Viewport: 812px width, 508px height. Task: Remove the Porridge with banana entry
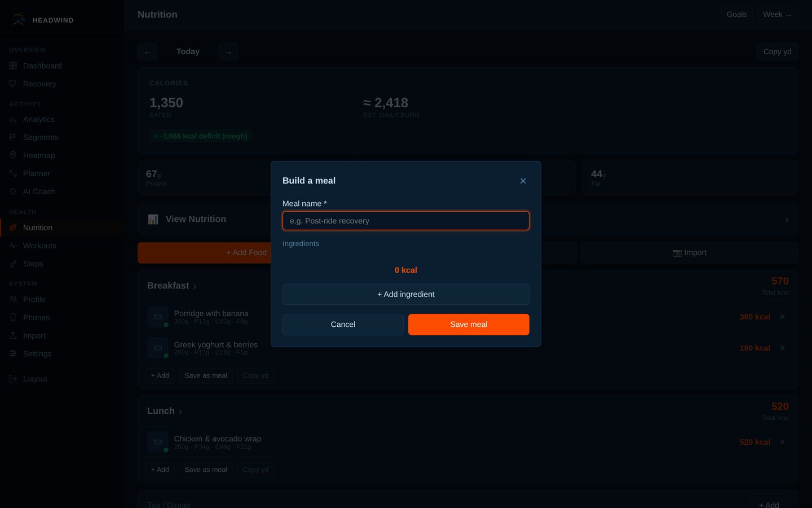click(782, 317)
